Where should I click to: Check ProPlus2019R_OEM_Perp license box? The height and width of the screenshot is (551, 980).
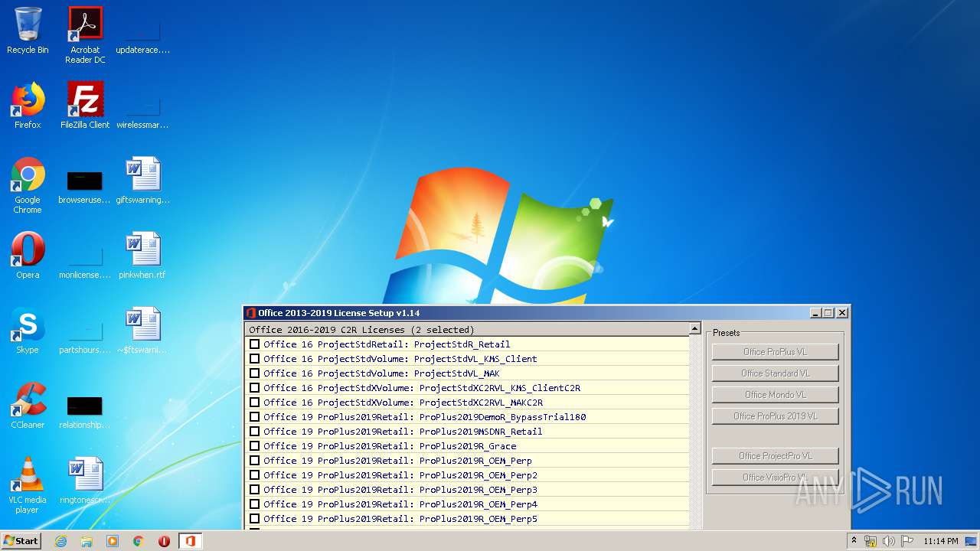pos(255,461)
